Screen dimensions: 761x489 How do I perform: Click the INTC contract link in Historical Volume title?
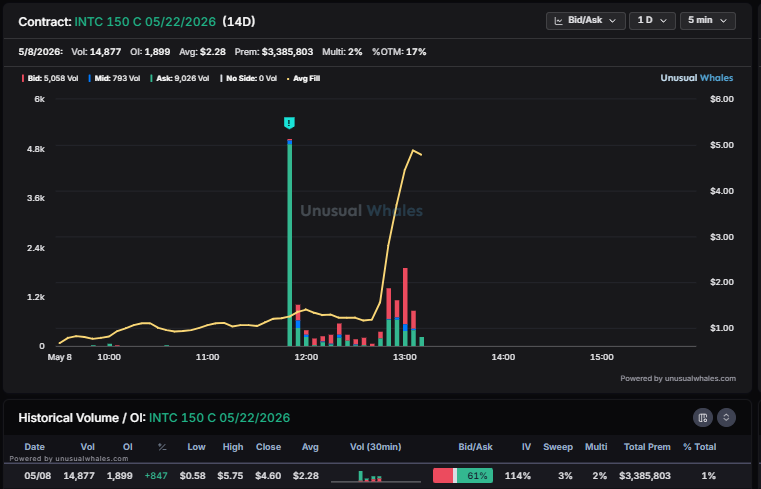coord(219,418)
